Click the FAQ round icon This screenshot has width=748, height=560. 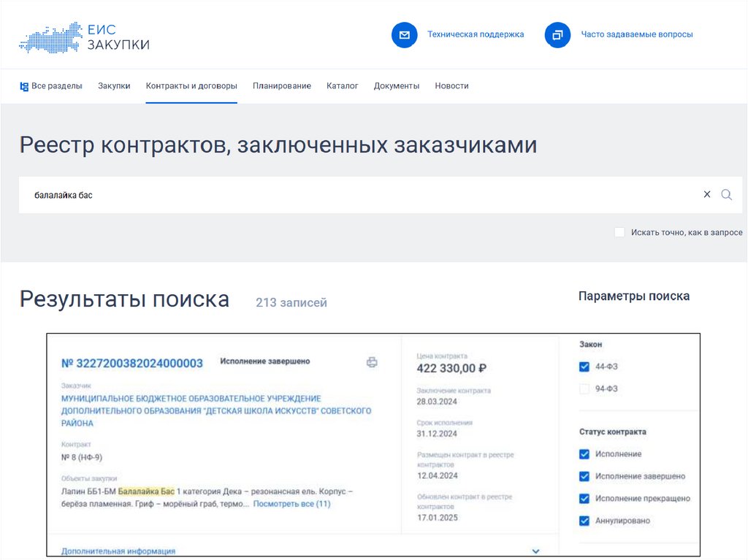coord(557,35)
